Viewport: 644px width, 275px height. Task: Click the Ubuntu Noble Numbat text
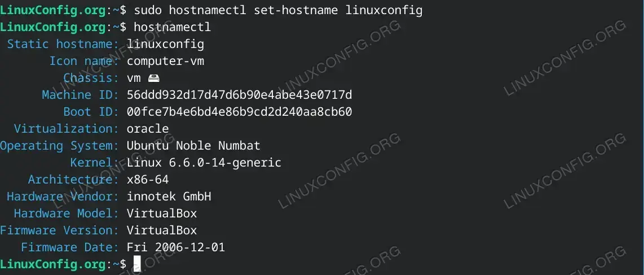[x=193, y=146]
